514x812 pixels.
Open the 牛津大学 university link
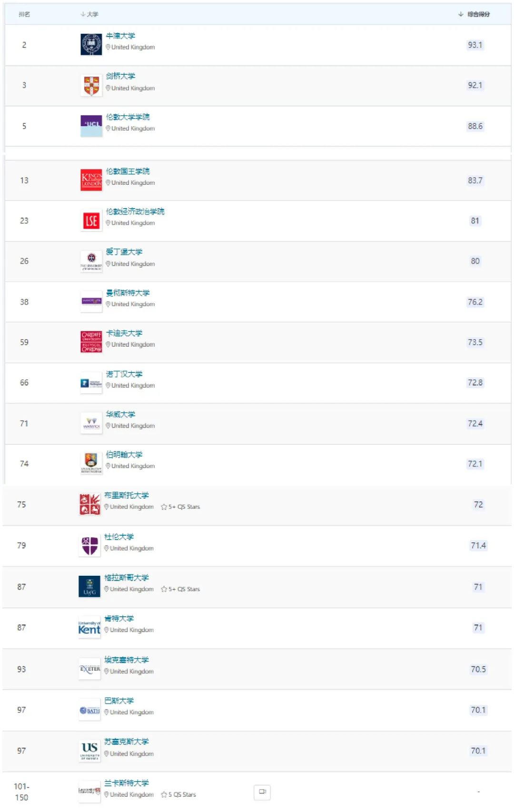pyautogui.click(x=120, y=36)
